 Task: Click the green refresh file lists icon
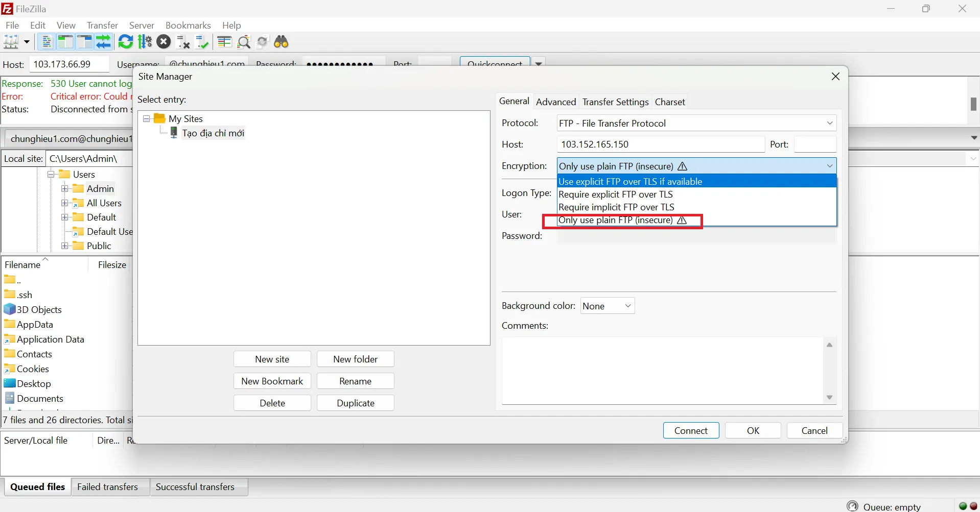(x=125, y=42)
